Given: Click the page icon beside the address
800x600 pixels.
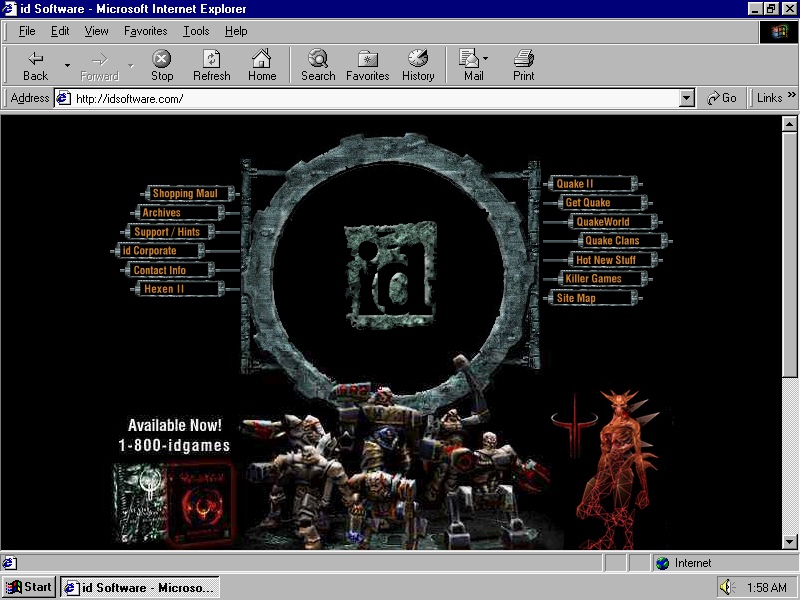Looking at the screenshot, I should click(x=63, y=98).
